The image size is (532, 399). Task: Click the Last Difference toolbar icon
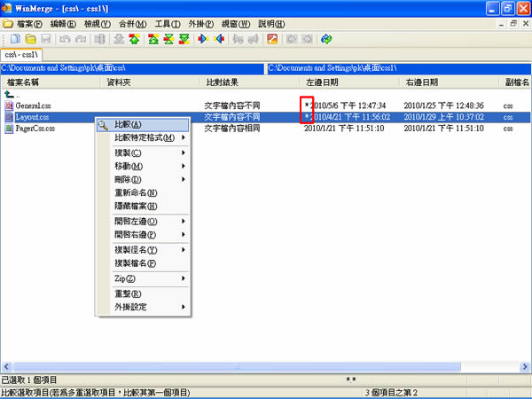[x=184, y=39]
